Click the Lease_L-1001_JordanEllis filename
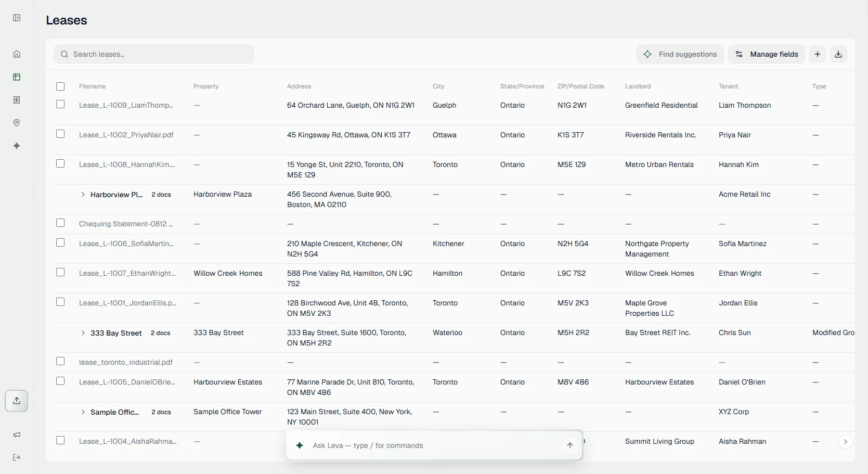The height and width of the screenshot is (474, 868). coord(127,303)
